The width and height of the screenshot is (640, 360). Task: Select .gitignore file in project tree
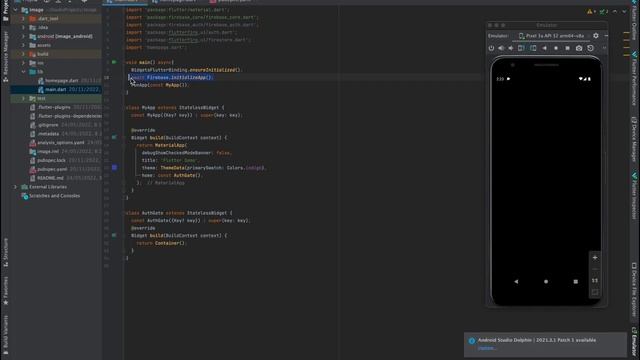point(48,125)
